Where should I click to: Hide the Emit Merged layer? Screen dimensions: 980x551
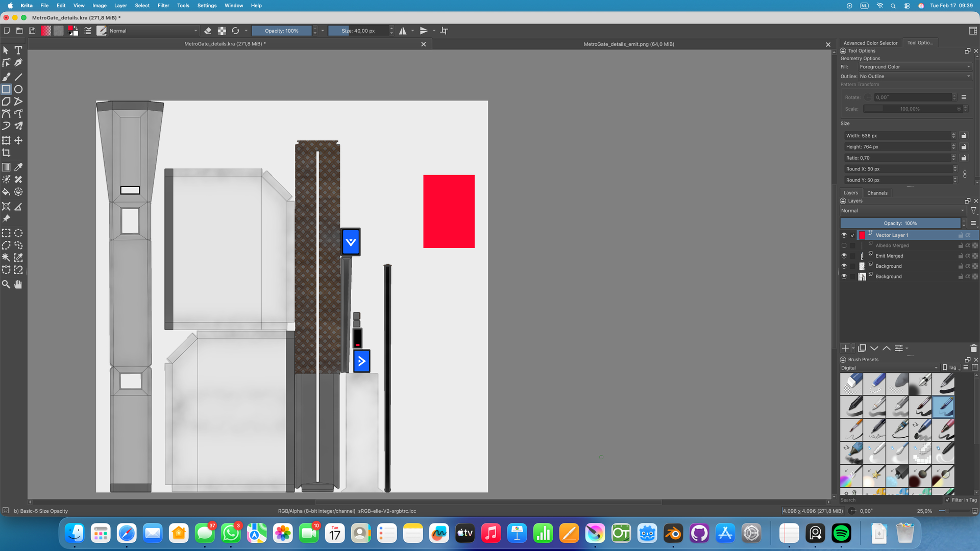(844, 256)
